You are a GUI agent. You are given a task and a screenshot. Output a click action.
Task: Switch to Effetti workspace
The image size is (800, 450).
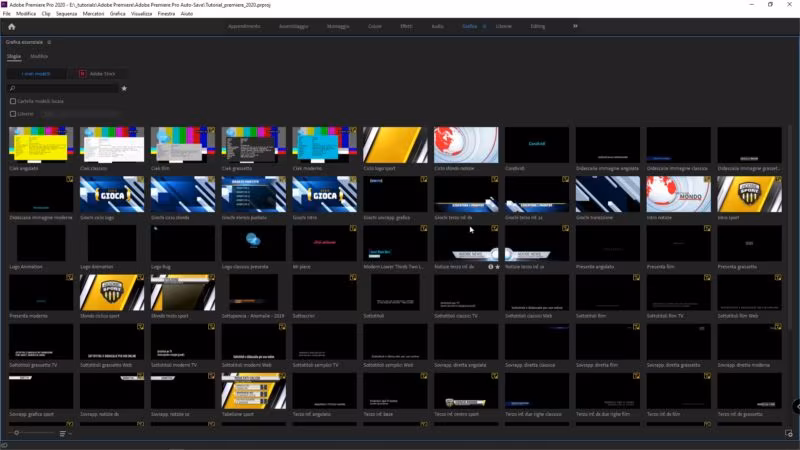[x=406, y=27]
